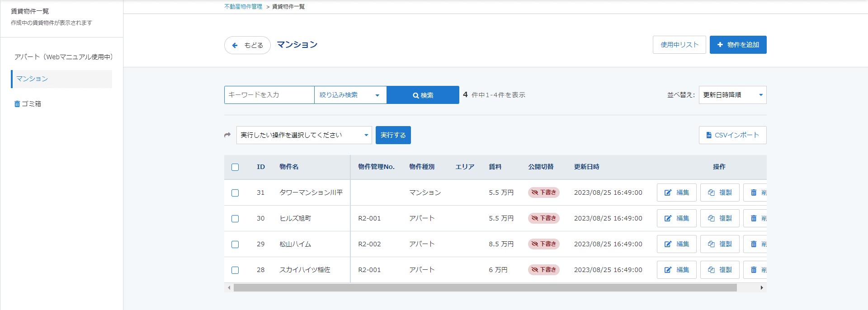Select アパート（Webマニュアル使用中） in sidebar
This screenshot has width=868, height=310.
63,57
